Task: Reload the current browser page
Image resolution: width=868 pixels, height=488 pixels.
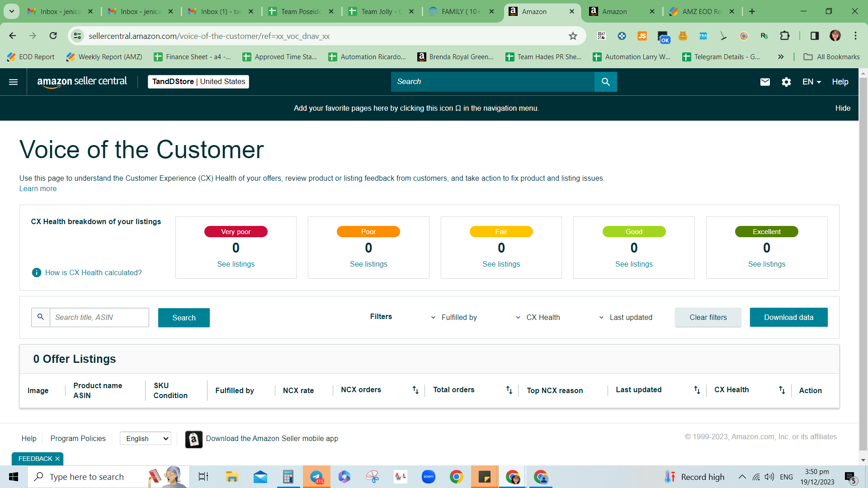Action: pos(53,36)
